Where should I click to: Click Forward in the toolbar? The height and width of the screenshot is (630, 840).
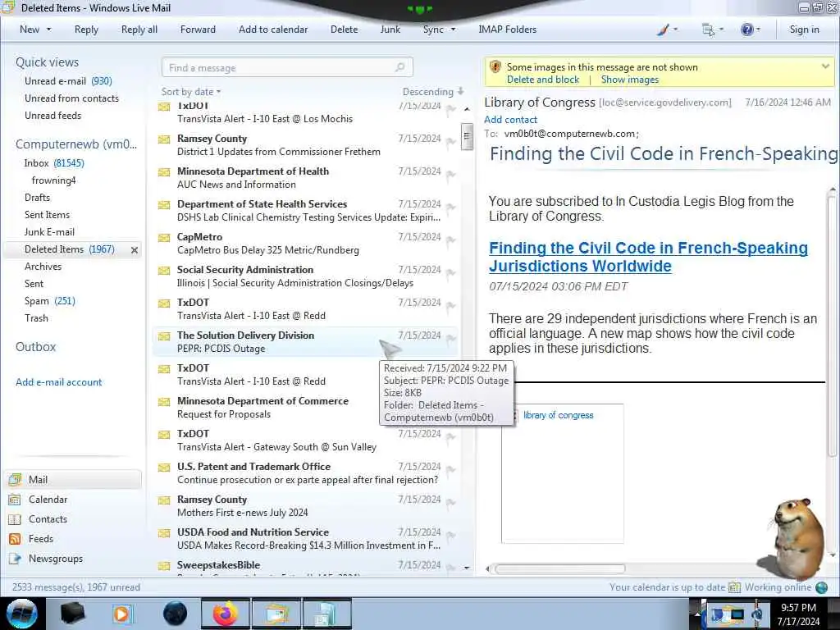pyautogui.click(x=198, y=30)
